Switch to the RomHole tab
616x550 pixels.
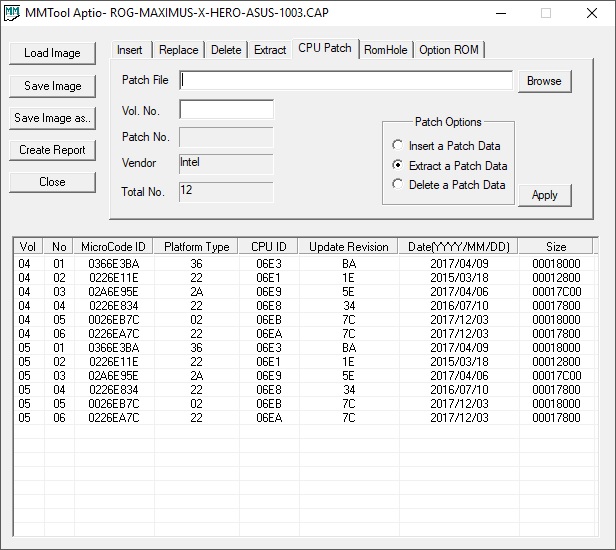386,50
